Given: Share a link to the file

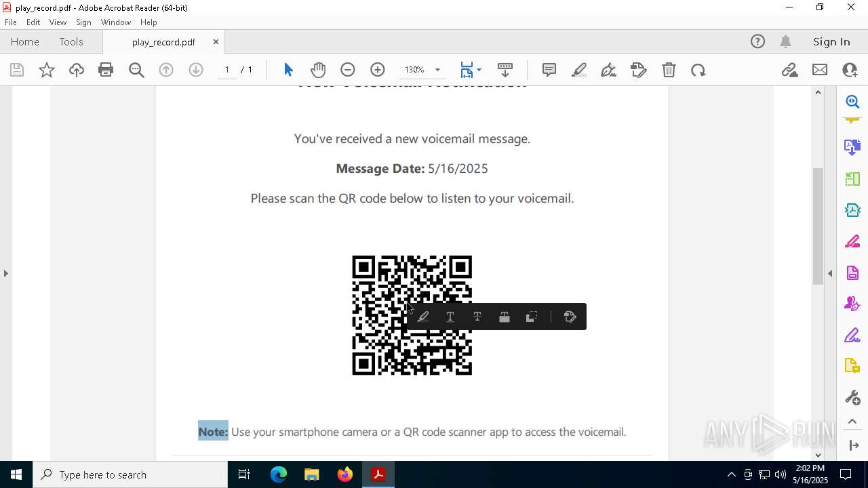Looking at the screenshot, I should coord(789,70).
